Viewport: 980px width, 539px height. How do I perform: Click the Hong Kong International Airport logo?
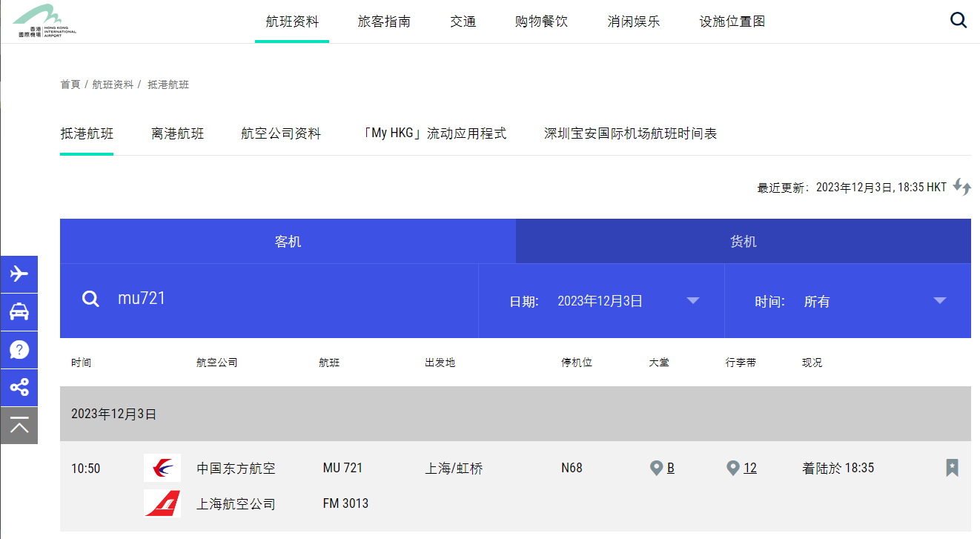pos(44,22)
